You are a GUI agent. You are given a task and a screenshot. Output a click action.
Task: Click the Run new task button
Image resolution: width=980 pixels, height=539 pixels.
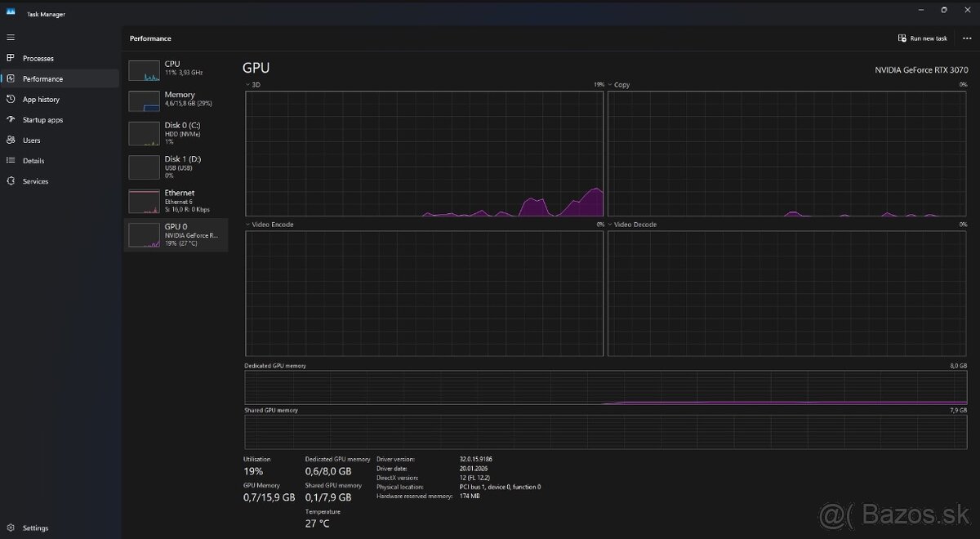tap(923, 38)
